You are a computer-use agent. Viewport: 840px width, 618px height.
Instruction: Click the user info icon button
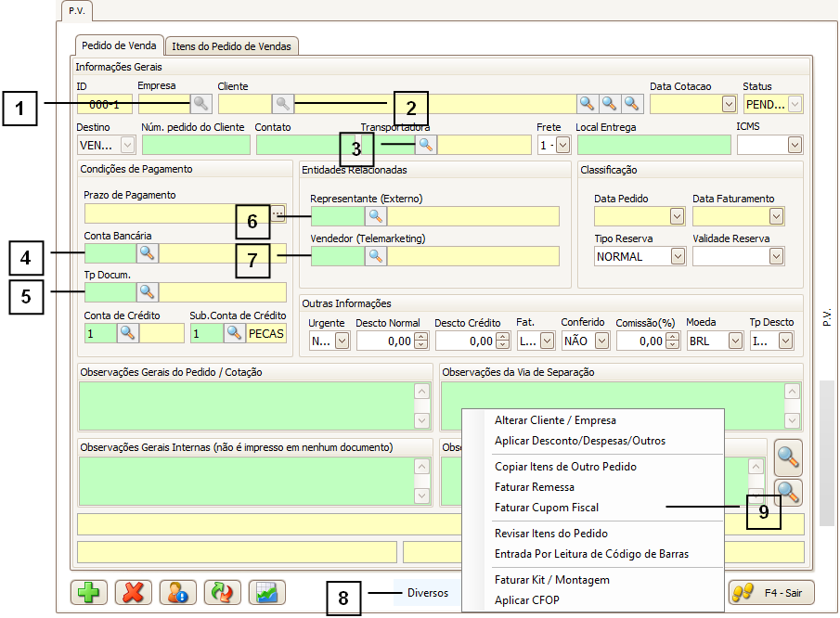coord(177,593)
